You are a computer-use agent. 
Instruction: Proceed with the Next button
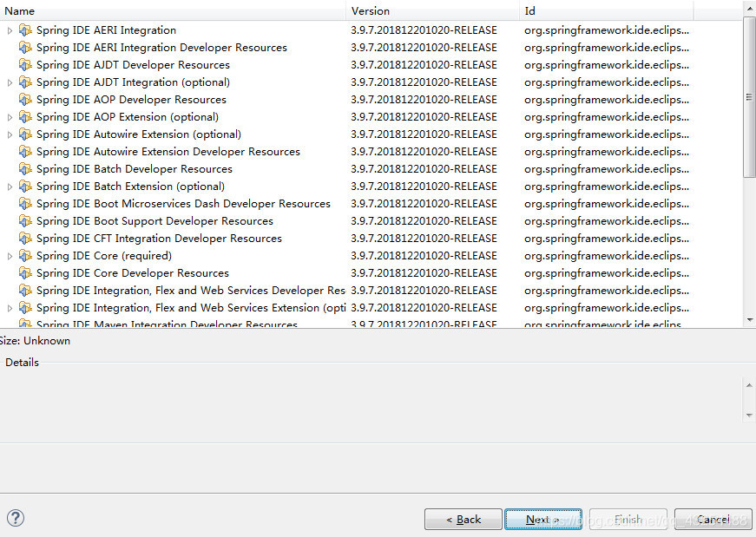point(542,519)
